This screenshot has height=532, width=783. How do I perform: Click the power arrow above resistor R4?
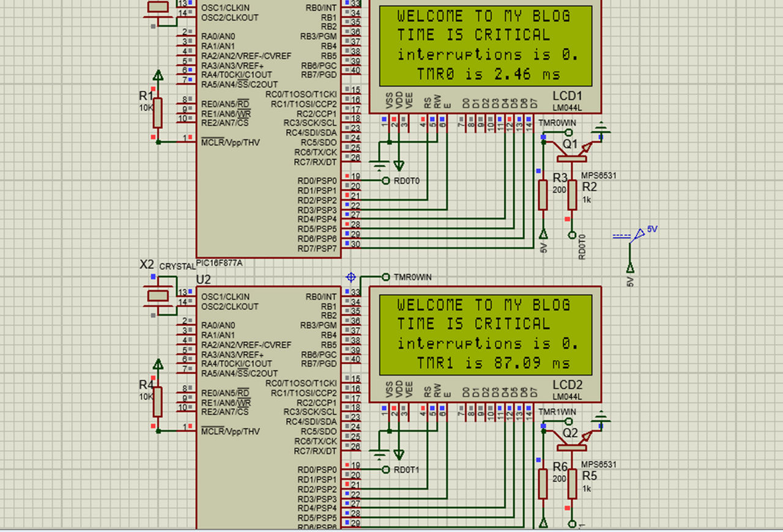coord(158,364)
